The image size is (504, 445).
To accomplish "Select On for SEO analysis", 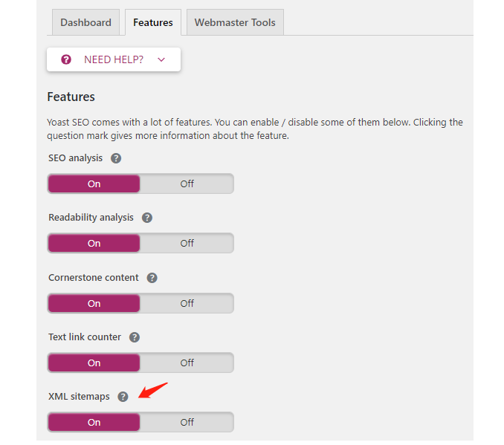I will [x=94, y=183].
